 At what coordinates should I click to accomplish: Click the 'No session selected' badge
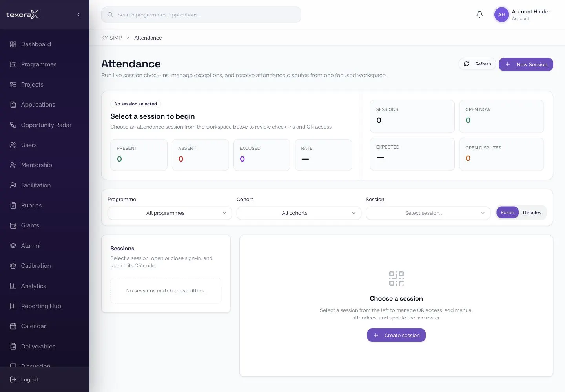[x=136, y=104]
